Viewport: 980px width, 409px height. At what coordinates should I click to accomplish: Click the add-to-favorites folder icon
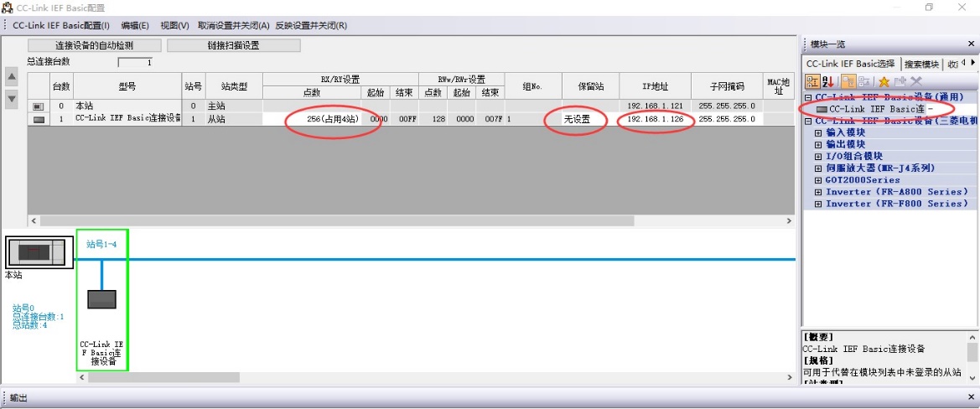coord(900,81)
